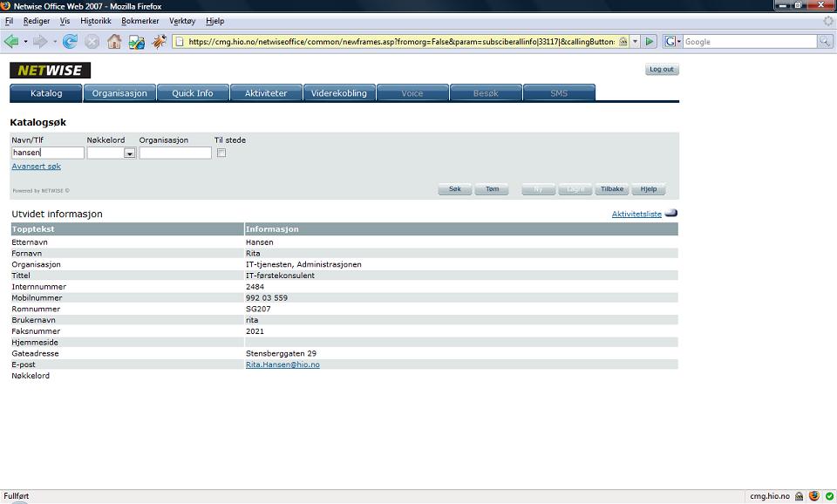
Task: Tick the Til stede checkbox
Action: pyautogui.click(x=221, y=153)
